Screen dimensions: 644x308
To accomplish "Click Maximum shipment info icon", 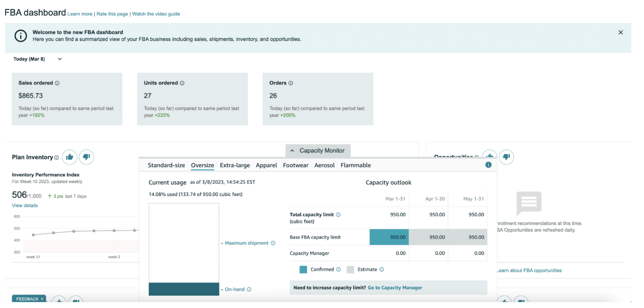I will coord(273,243).
